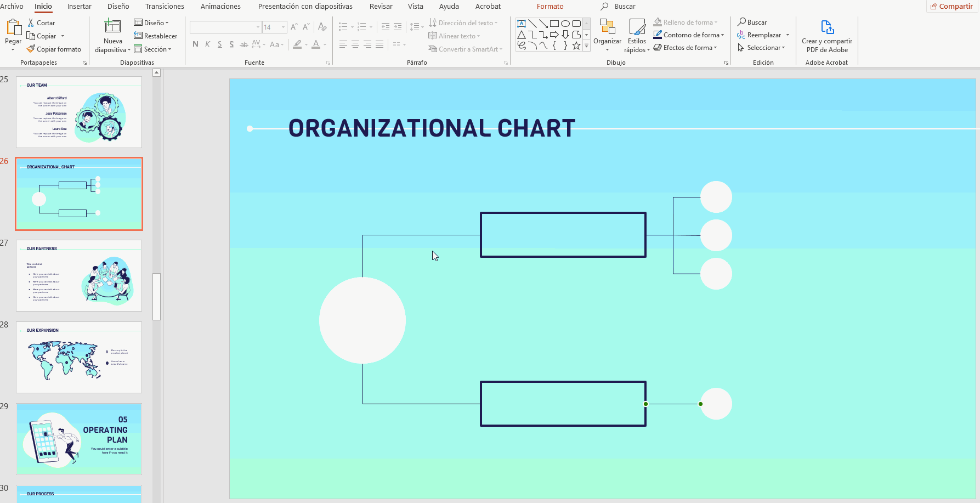Open the Fuente dialog launcher
980x503 pixels.
click(328, 63)
